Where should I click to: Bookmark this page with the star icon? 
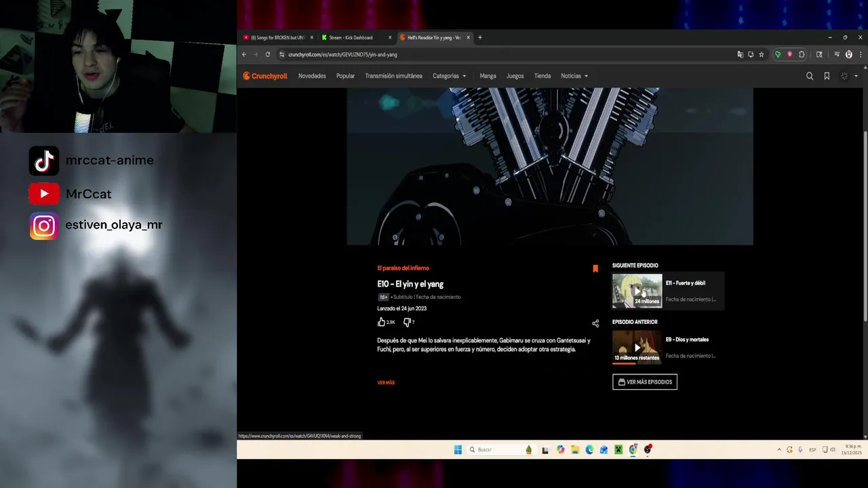[x=762, y=54]
